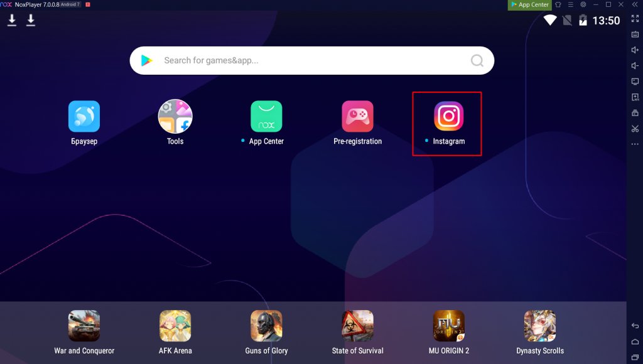Launch War and Conqueror game

point(84,326)
